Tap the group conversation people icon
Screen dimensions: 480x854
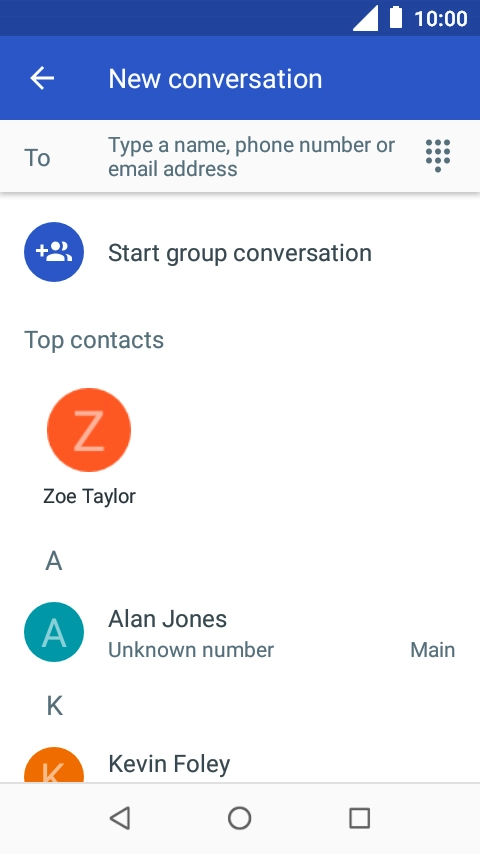[x=54, y=252]
